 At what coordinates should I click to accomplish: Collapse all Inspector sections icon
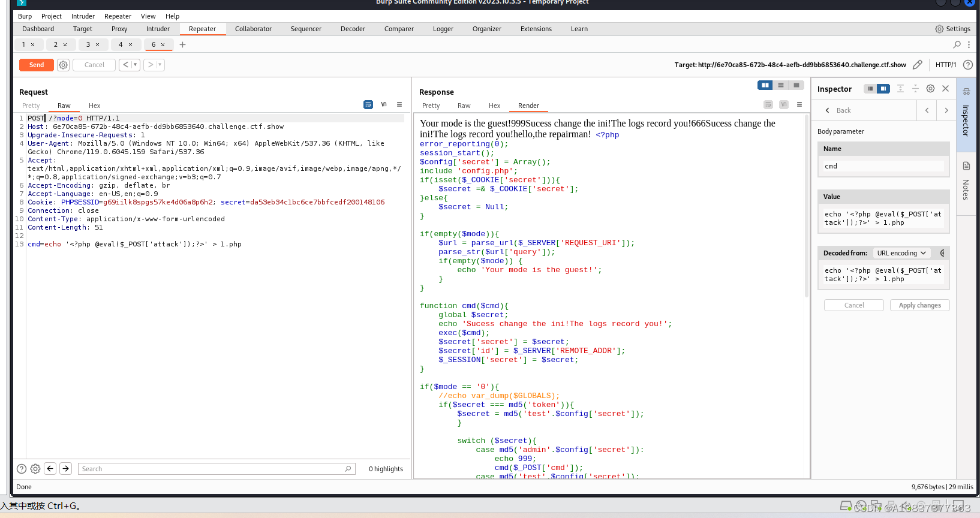915,89
